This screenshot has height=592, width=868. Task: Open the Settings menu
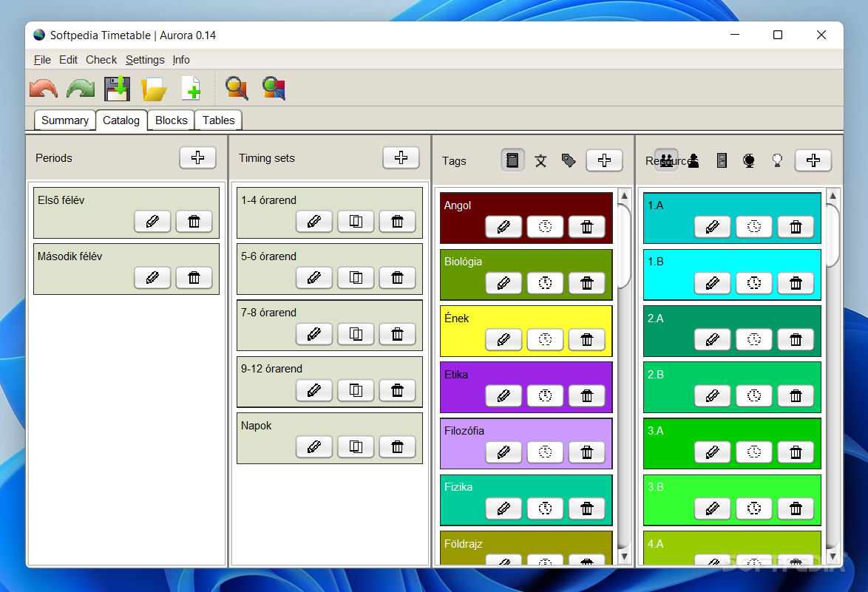(x=145, y=60)
